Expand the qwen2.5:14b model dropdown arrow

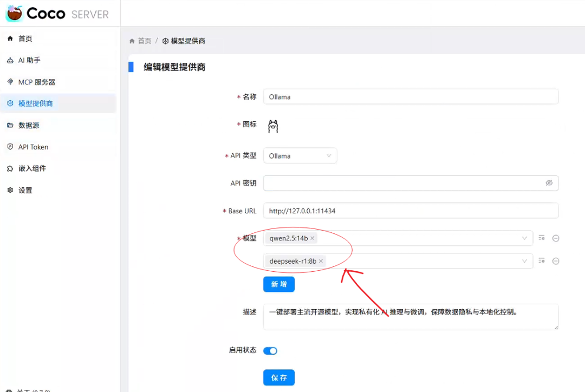point(524,238)
